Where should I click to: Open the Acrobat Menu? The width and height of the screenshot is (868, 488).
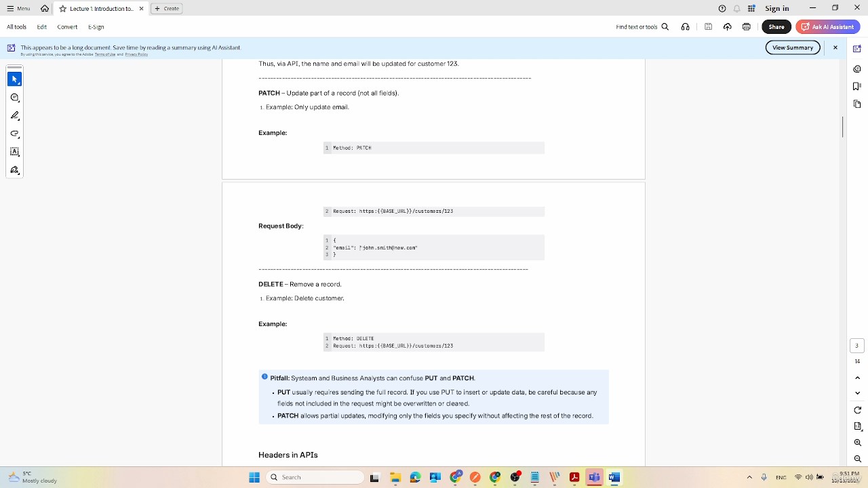click(x=18, y=9)
